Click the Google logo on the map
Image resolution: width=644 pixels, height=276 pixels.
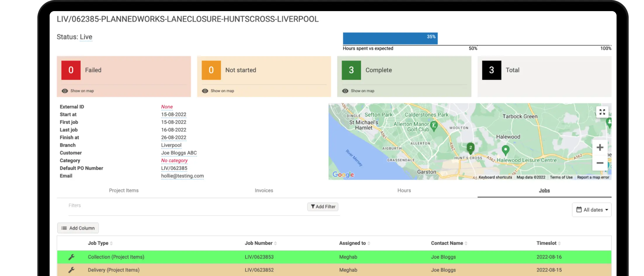coord(343,175)
